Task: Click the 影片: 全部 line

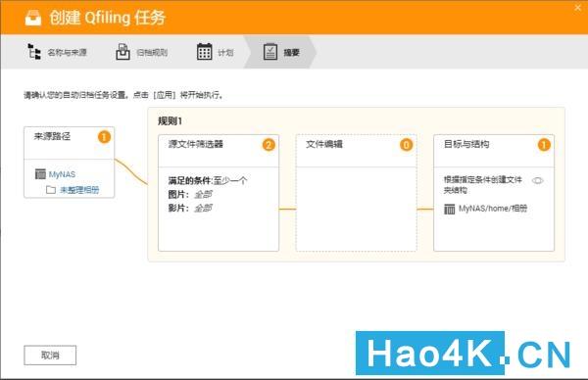Action: coord(190,208)
